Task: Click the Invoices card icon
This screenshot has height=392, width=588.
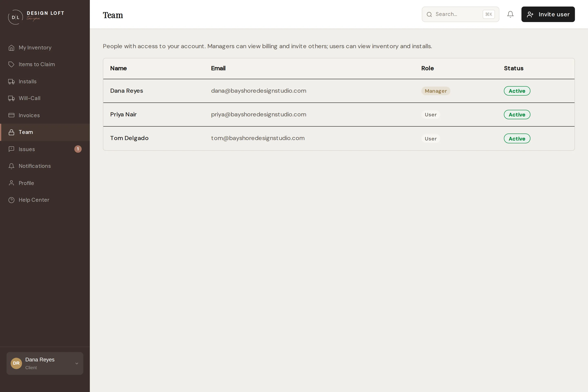Action: 11,115
